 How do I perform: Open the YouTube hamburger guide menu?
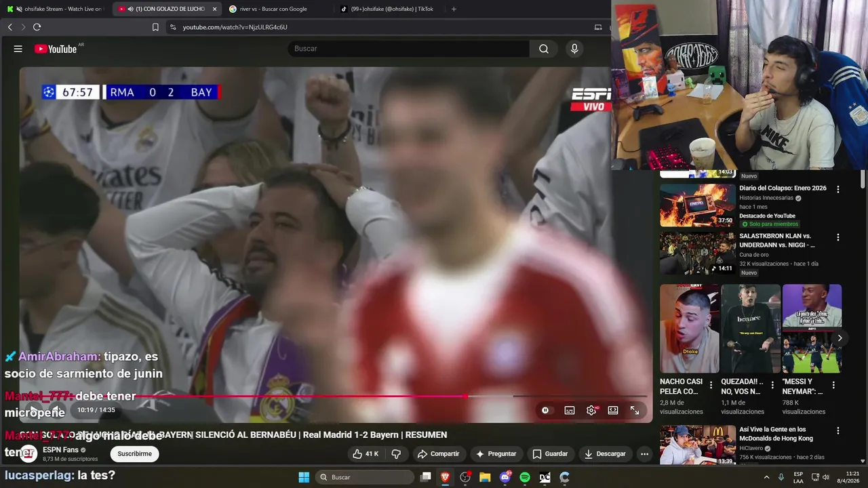point(18,49)
